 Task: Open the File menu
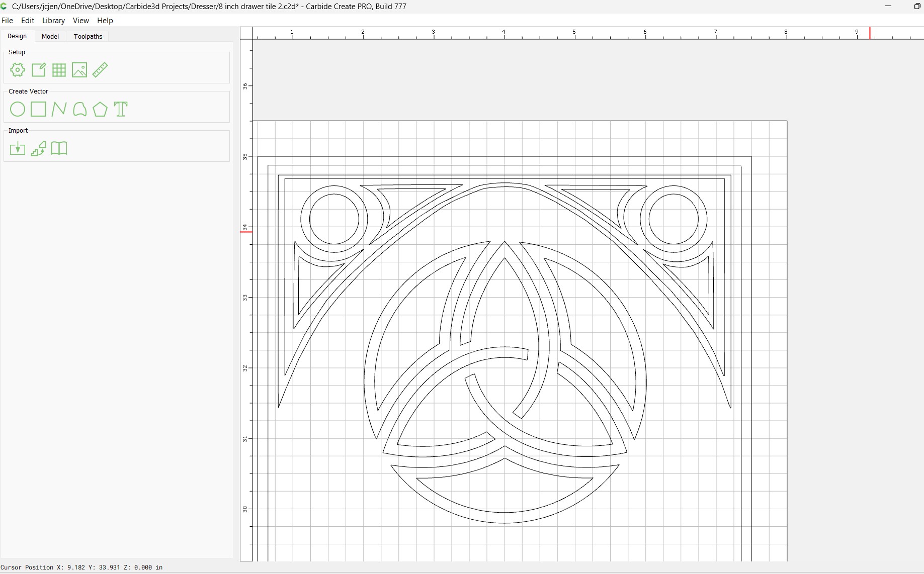(x=8, y=21)
